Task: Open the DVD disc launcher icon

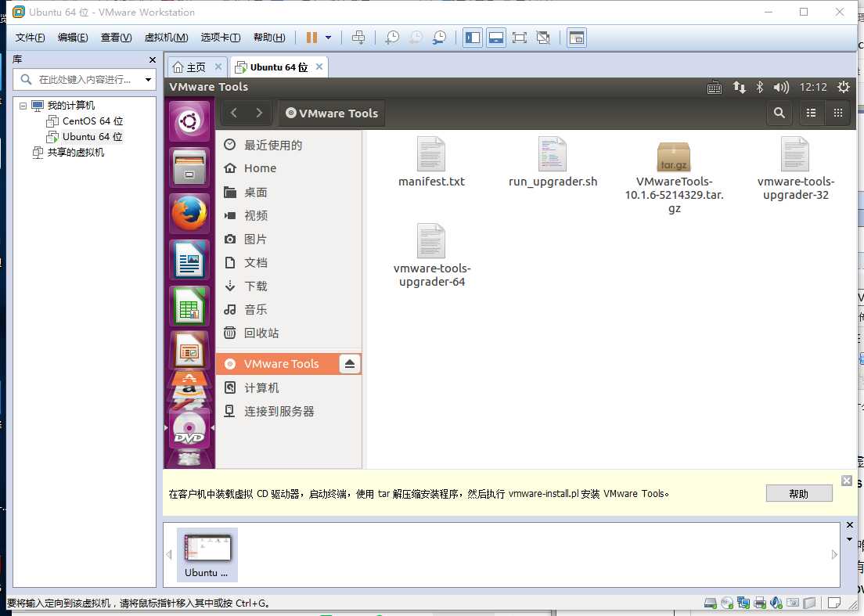Action: coord(189,429)
